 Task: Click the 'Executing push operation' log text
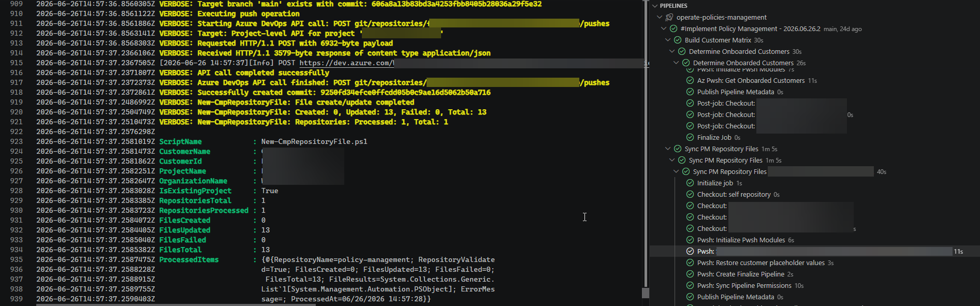tap(248, 13)
